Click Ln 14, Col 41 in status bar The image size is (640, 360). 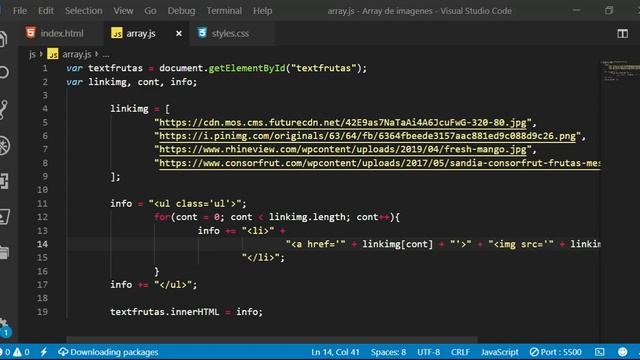point(335,352)
